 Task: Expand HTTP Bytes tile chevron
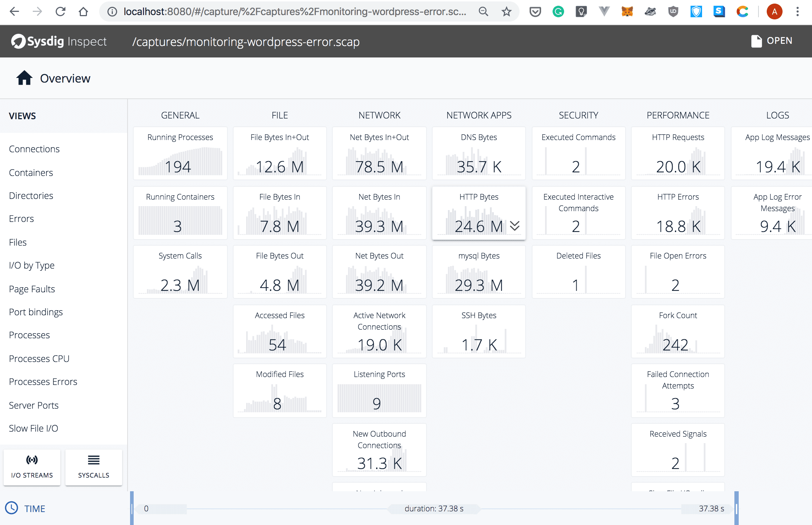point(515,226)
